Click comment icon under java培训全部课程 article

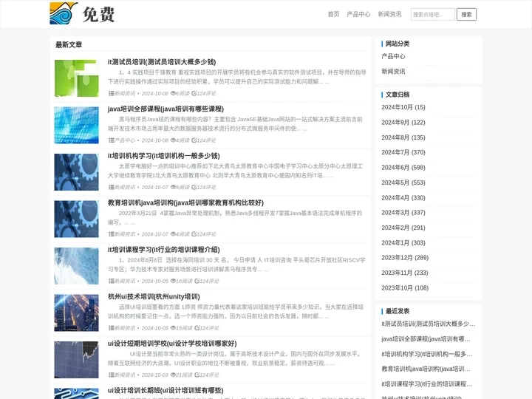click(194, 140)
